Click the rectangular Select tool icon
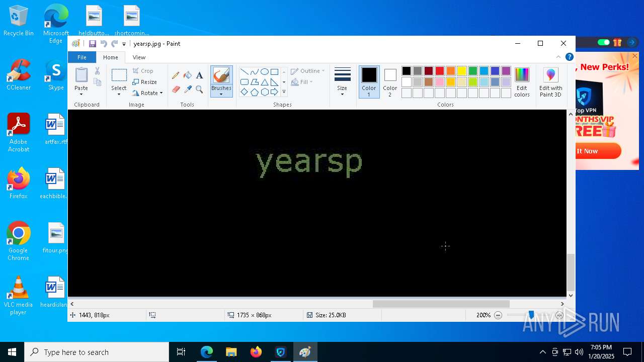The image size is (644, 362). 119,75
